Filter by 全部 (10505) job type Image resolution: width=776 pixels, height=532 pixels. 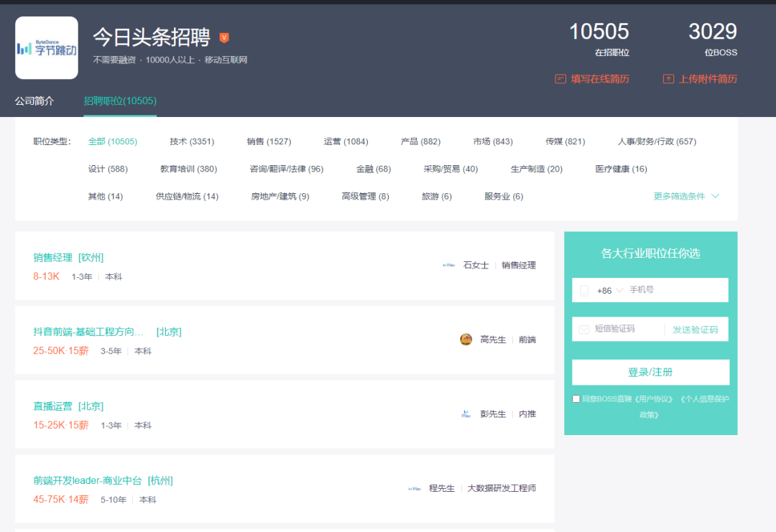[x=113, y=142]
